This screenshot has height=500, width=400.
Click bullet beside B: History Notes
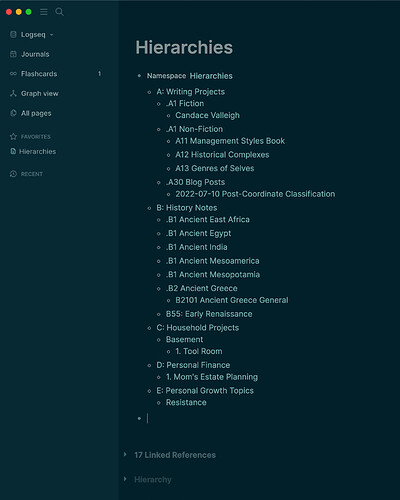(x=149, y=208)
